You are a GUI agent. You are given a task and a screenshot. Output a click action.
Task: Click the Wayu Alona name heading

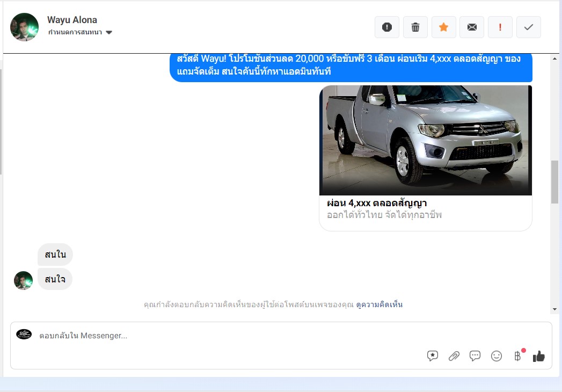[x=72, y=20]
